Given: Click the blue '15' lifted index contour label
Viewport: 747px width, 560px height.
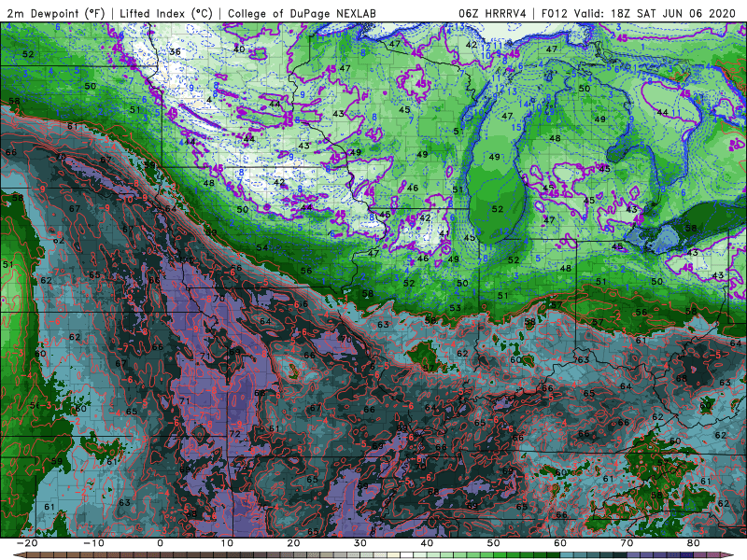Looking at the screenshot, I should (516, 127).
